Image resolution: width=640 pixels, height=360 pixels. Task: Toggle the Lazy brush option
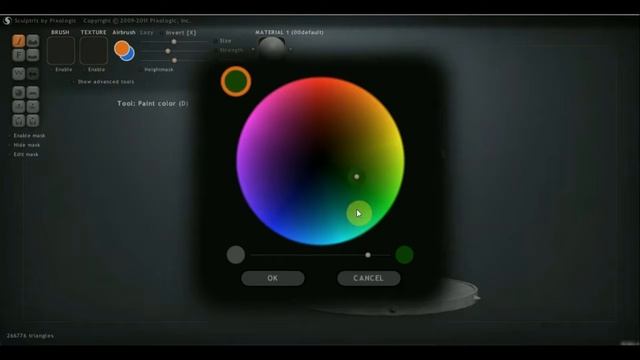(x=147, y=32)
